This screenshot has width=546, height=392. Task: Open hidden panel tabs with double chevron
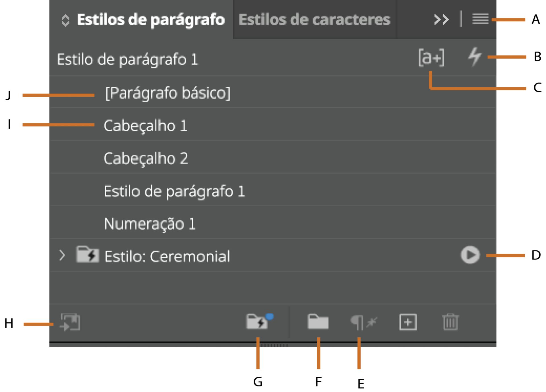pyautogui.click(x=441, y=19)
